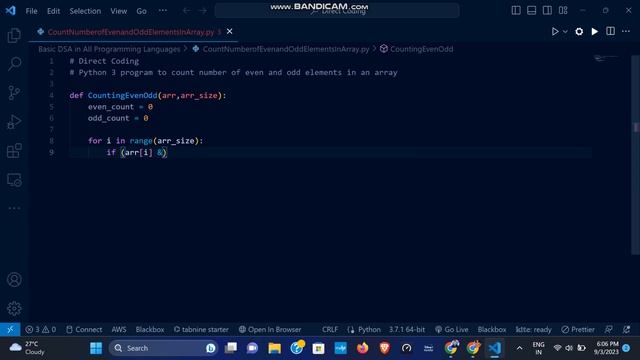The image size is (640, 360).
Task: Open the Go menu
Action: (141, 11)
